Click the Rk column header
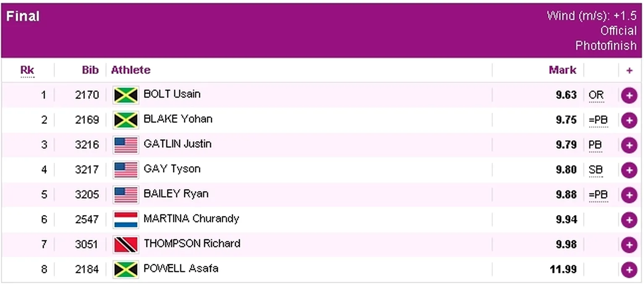The height and width of the screenshot is (294, 644). tap(27, 70)
